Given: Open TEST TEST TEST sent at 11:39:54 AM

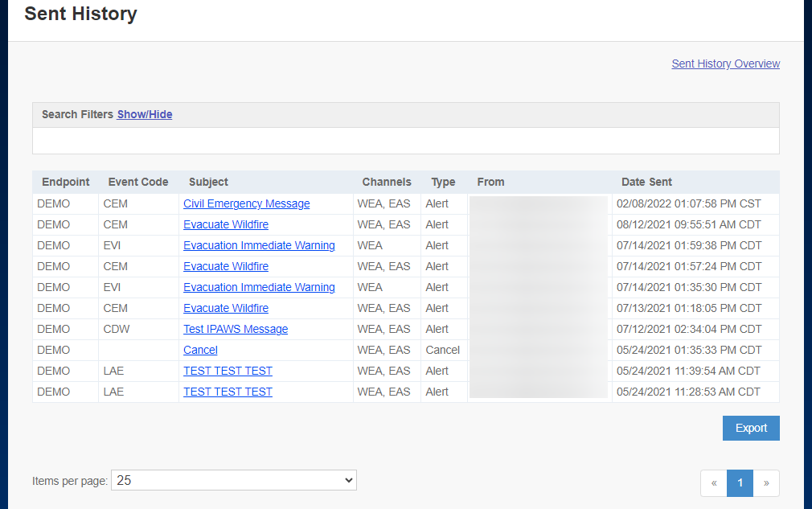Looking at the screenshot, I should click(228, 371).
